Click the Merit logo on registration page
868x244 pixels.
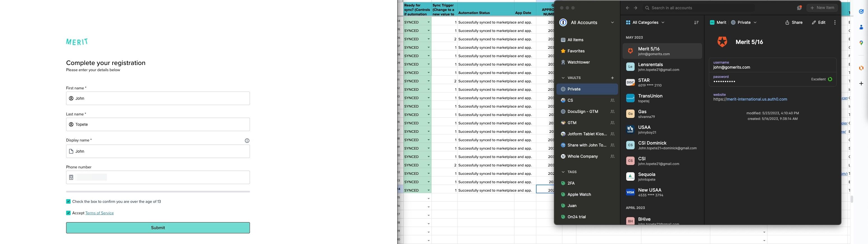[77, 42]
